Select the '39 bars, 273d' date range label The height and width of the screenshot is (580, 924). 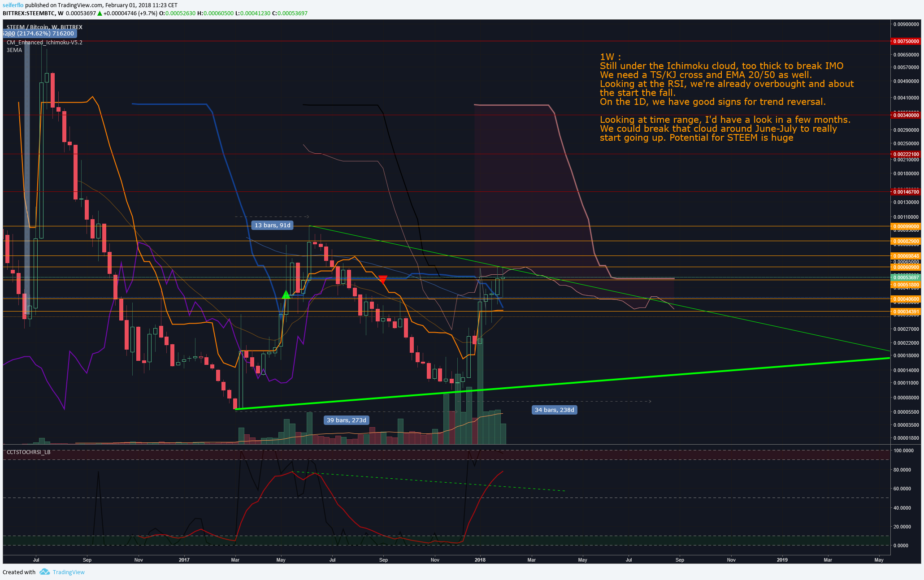[346, 420]
